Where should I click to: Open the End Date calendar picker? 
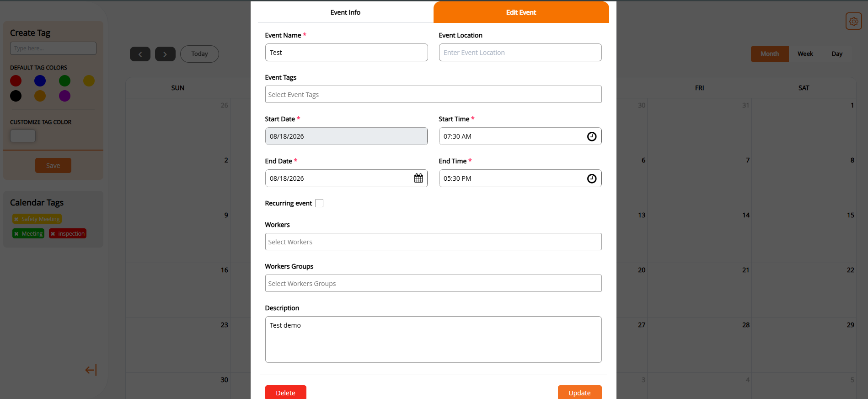(418, 178)
